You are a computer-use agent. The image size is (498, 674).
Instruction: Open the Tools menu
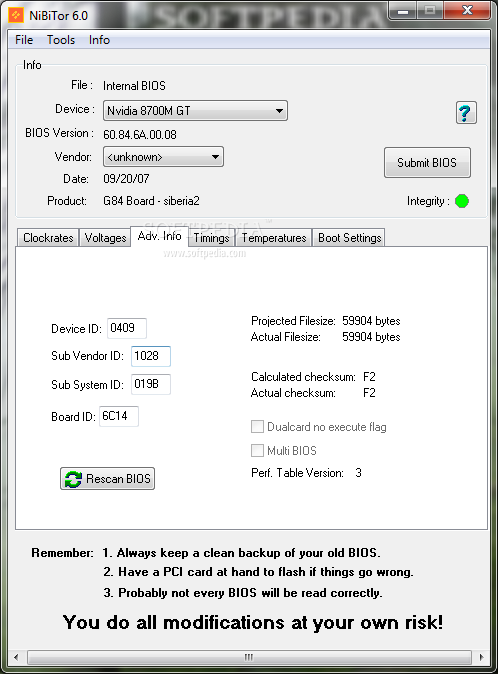[x=61, y=40]
